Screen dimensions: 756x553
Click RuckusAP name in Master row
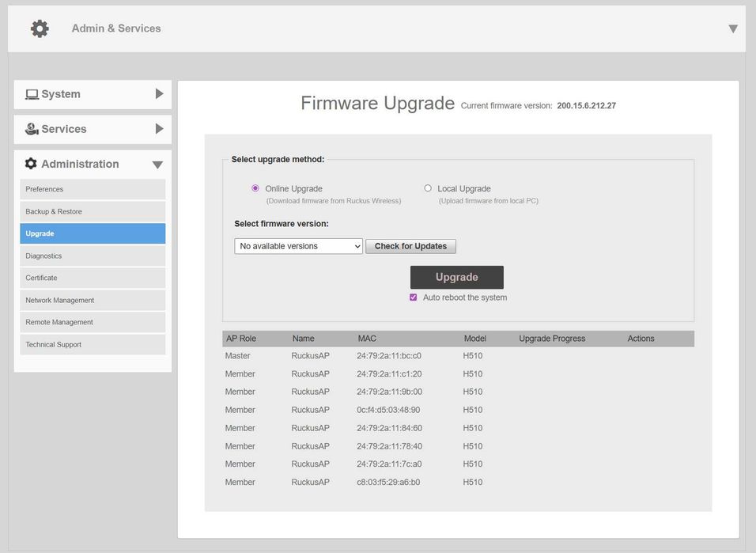(x=311, y=356)
